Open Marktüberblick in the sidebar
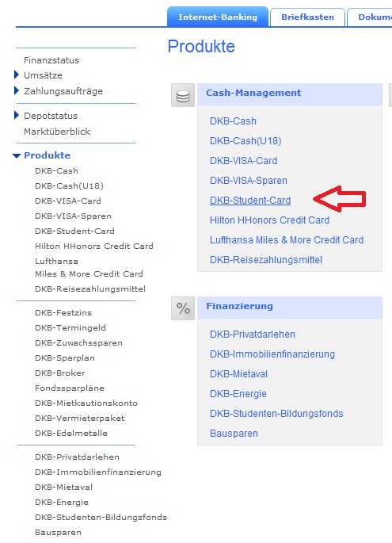This screenshot has height=543, width=392. tap(57, 132)
